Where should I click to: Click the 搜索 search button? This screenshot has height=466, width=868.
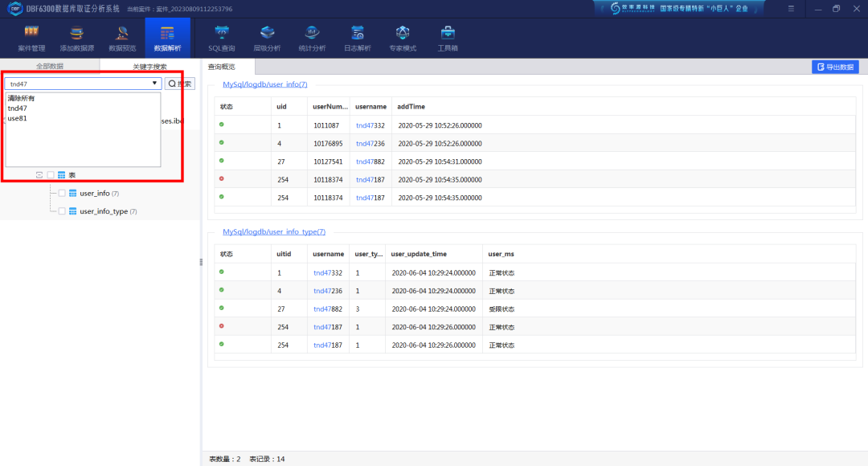click(180, 84)
